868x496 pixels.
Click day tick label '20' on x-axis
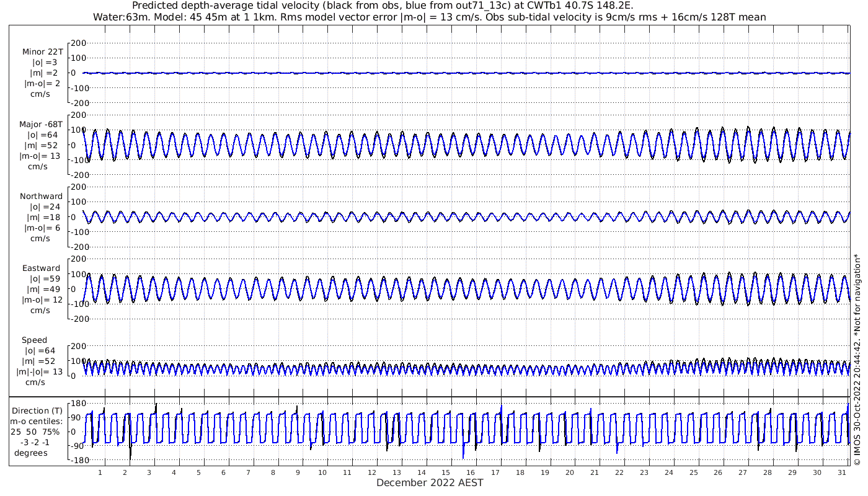pyautogui.click(x=570, y=472)
